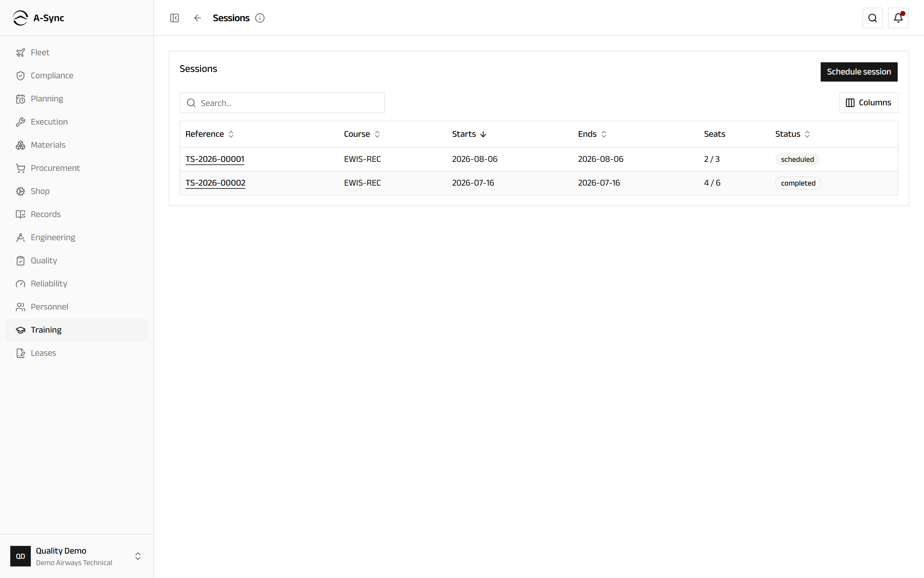Image resolution: width=924 pixels, height=578 pixels.
Task: Open session TS-2026-00002
Action: point(215,183)
